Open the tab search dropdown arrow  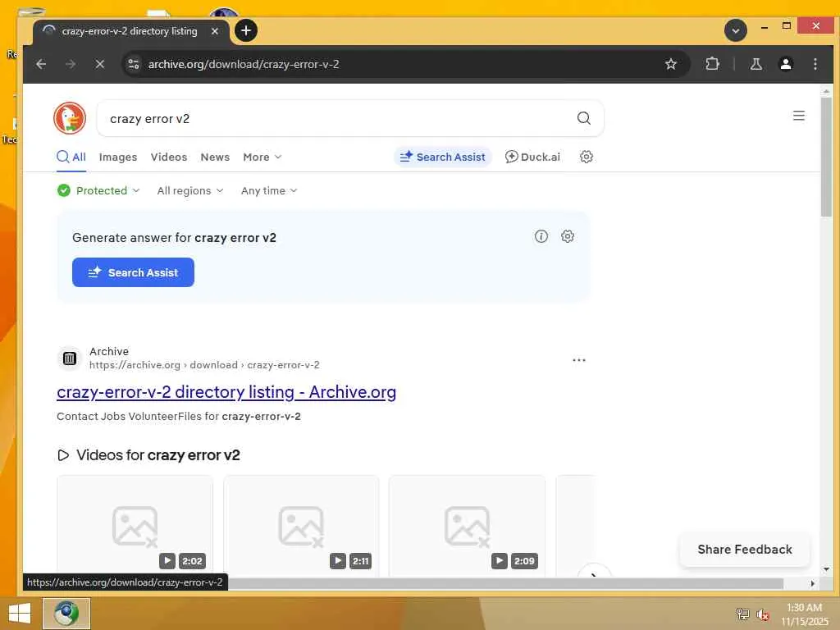736,30
